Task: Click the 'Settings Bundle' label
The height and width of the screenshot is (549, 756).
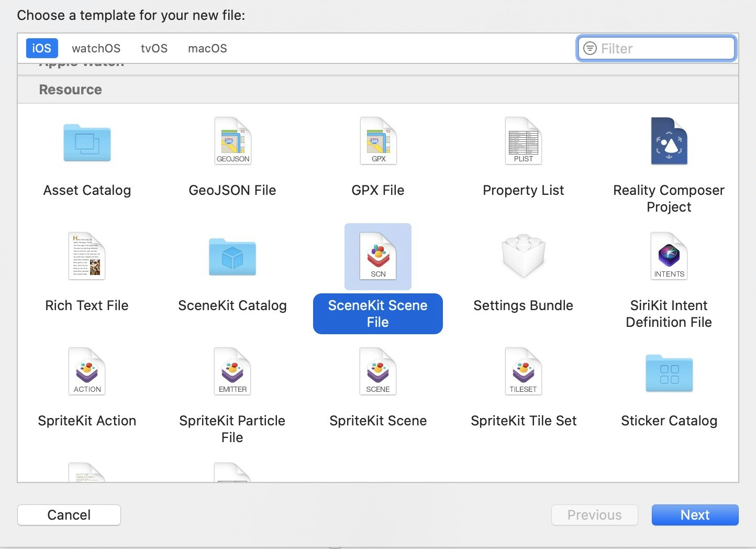Action: tap(524, 305)
